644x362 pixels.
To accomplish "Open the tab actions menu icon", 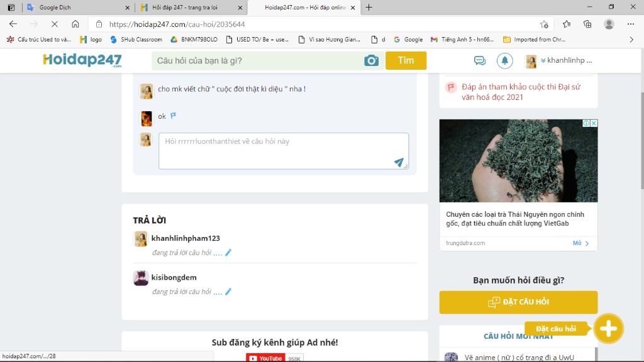I will tap(11, 8).
